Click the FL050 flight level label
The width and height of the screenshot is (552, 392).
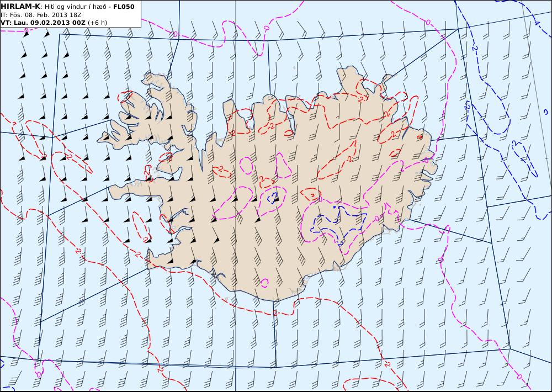[124, 7]
